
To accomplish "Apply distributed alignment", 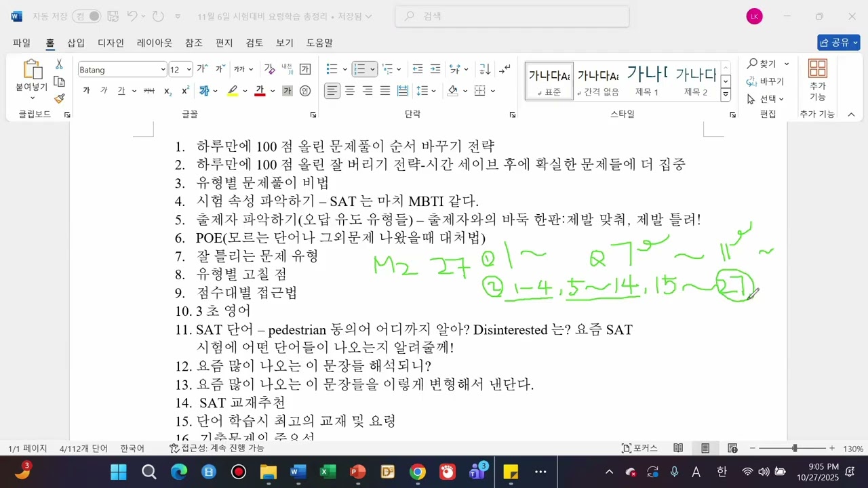I will [x=403, y=91].
